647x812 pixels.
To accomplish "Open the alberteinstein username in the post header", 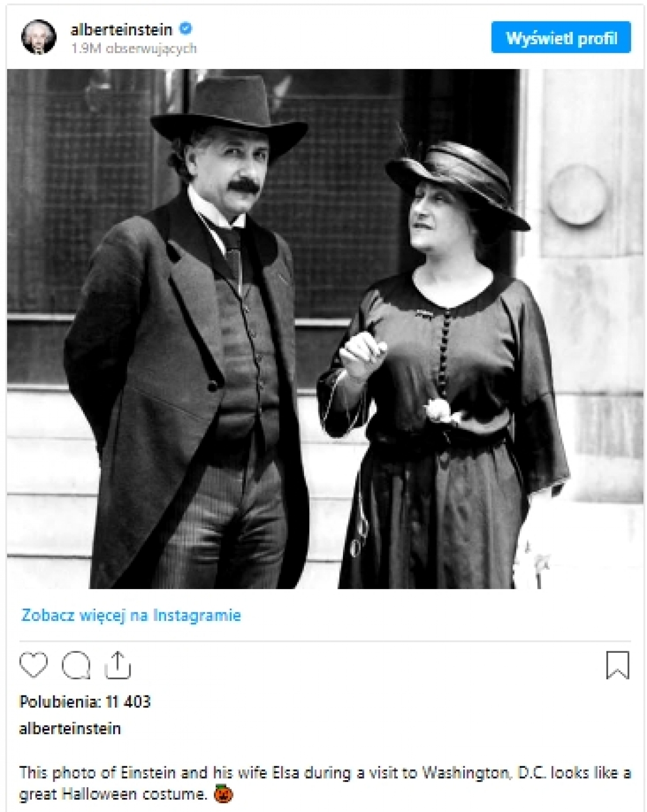I will coord(121,29).
